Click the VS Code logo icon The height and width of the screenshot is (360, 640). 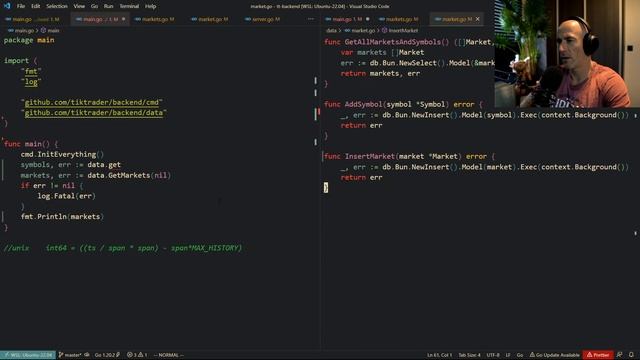[x=7, y=6]
